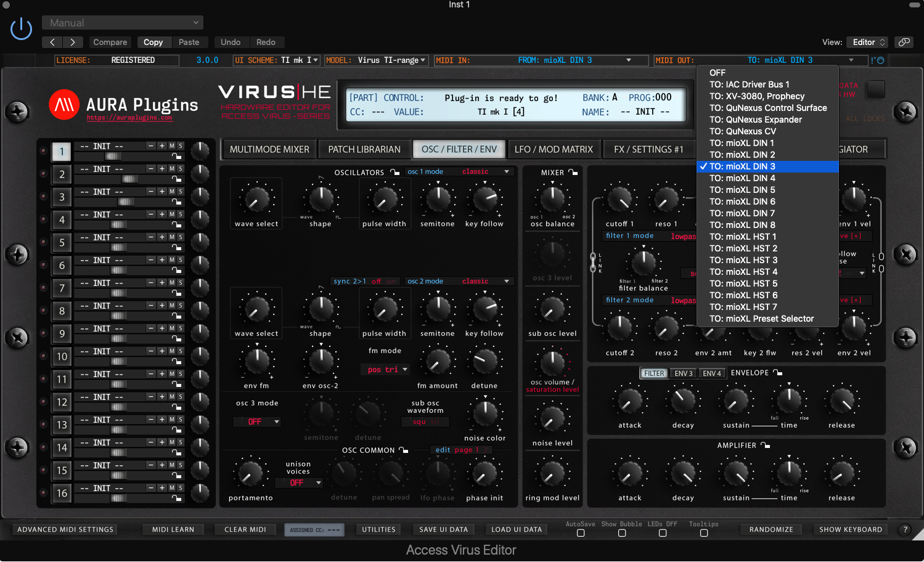This screenshot has width=924, height=562.
Task: Go to the previous preset with the back arrow
Action: point(52,42)
